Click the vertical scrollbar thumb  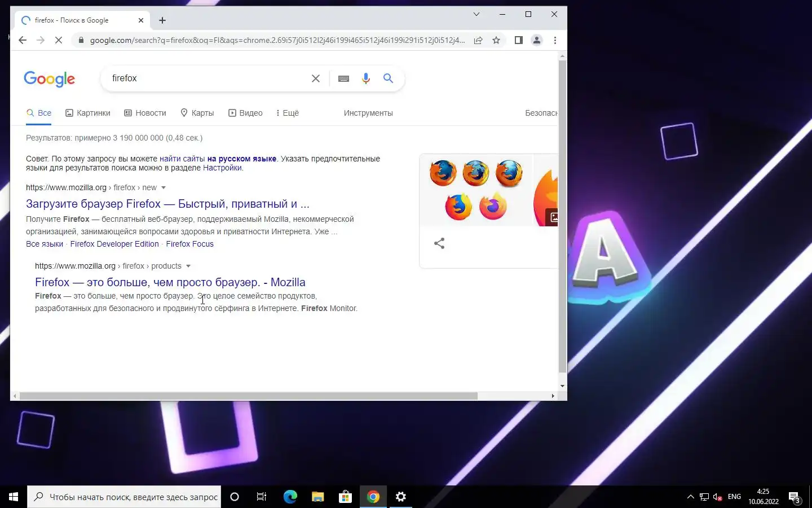pos(562,216)
